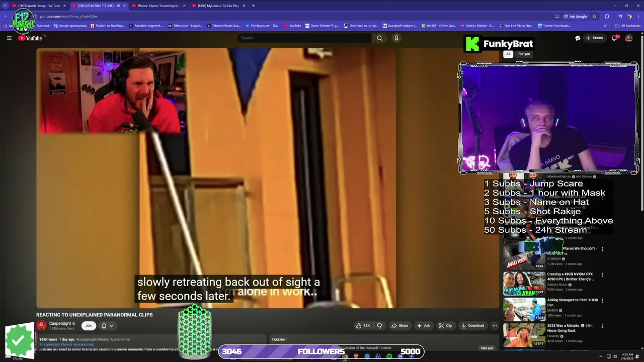Screen dimensions: 644x362
Task: Open the YouTube guide hamburger menu
Action: (x=9, y=38)
